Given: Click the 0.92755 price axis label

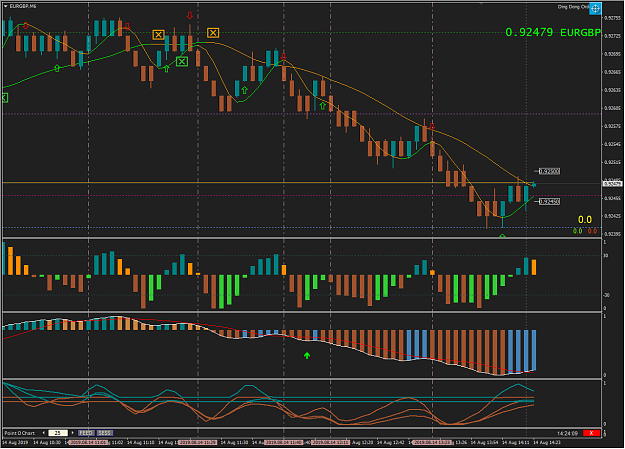Looking at the screenshot, I should coord(613,18).
